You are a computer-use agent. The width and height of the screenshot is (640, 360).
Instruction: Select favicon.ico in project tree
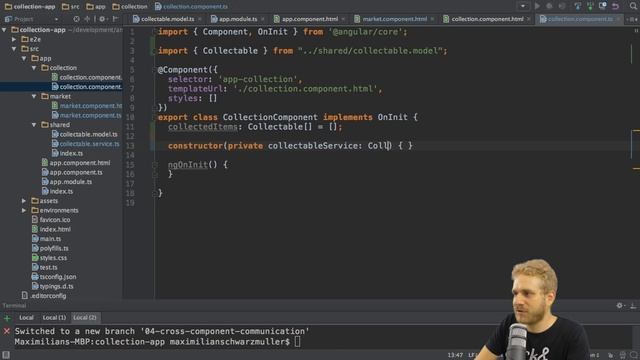51,220
